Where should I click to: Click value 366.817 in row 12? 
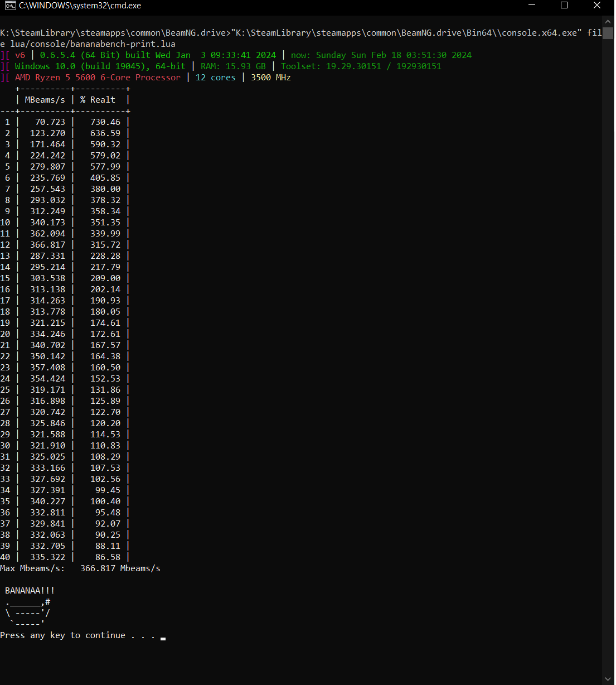47,245
